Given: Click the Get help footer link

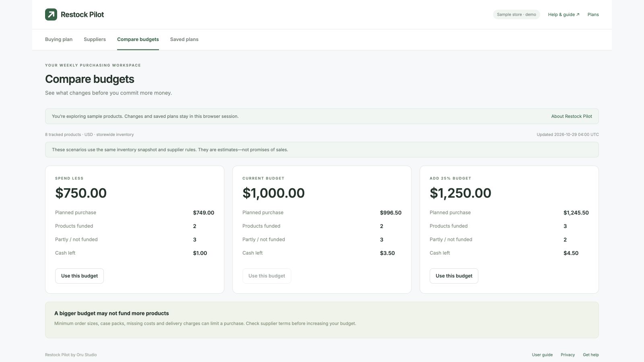Looking at the screenshot, I should point(591,355).
